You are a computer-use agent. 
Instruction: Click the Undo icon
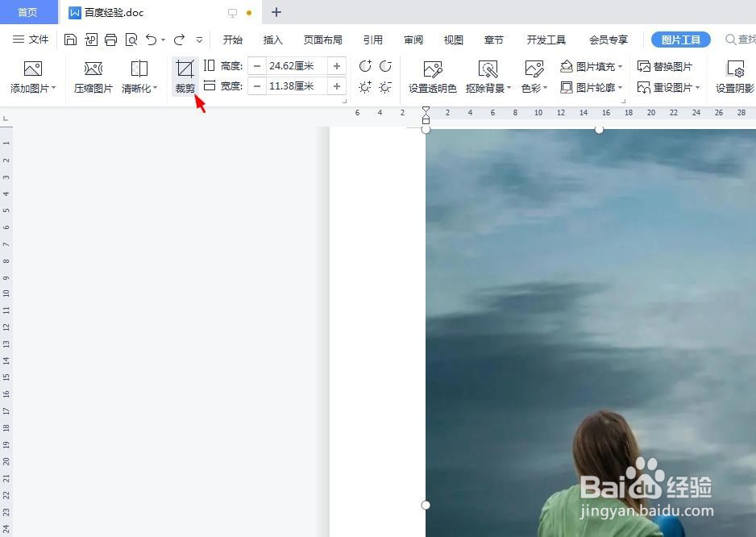152,40
